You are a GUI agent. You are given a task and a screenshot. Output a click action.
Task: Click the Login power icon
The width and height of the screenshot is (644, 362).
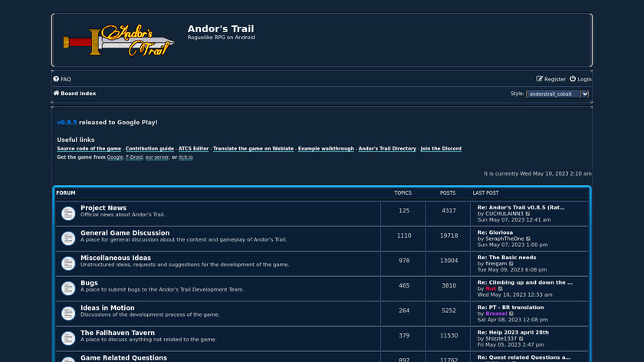573,79
